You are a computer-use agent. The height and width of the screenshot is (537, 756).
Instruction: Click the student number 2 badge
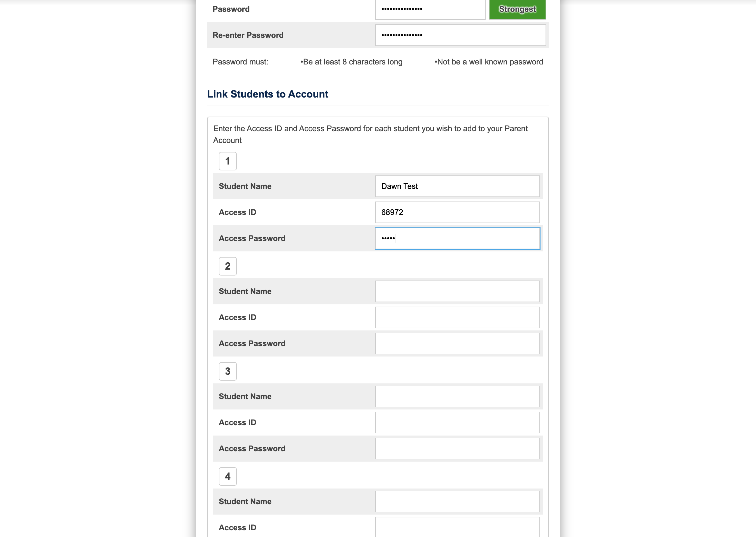point(228,266)
